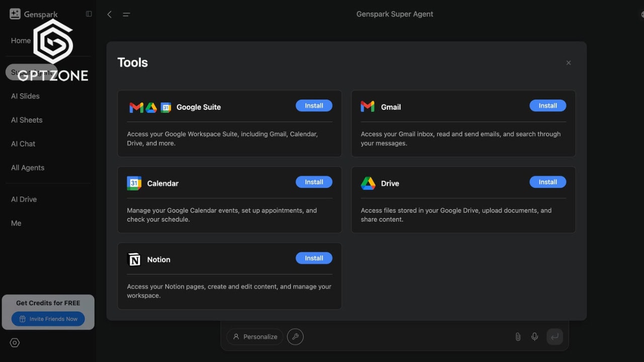Click the Calendar icon in Google Suite card
This screenshot has width=644, height=362.
point(166,107)
